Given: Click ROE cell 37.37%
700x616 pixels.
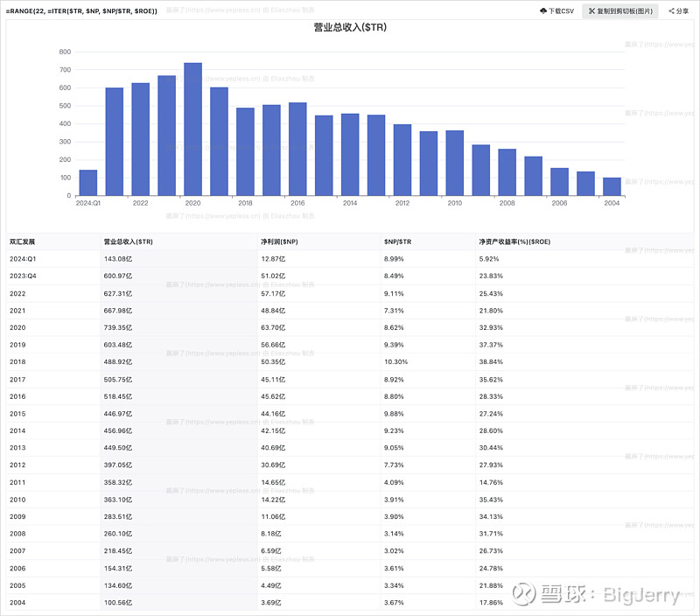Looking at the screenshot, I should coord(491,345).
